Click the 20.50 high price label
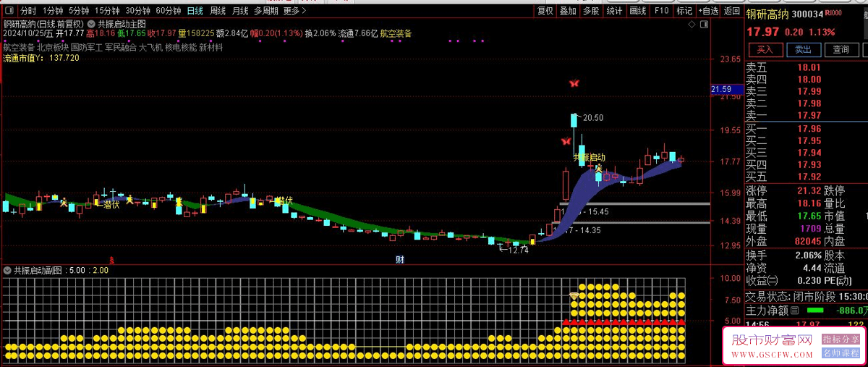This screenshot has width=868, height=367. pyautogui.click(x=593, y=117)
